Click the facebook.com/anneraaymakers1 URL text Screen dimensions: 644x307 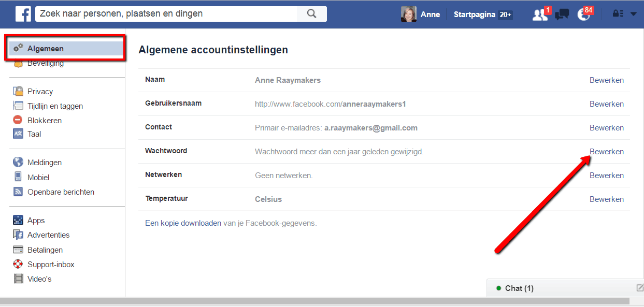[x=331, y=104]
